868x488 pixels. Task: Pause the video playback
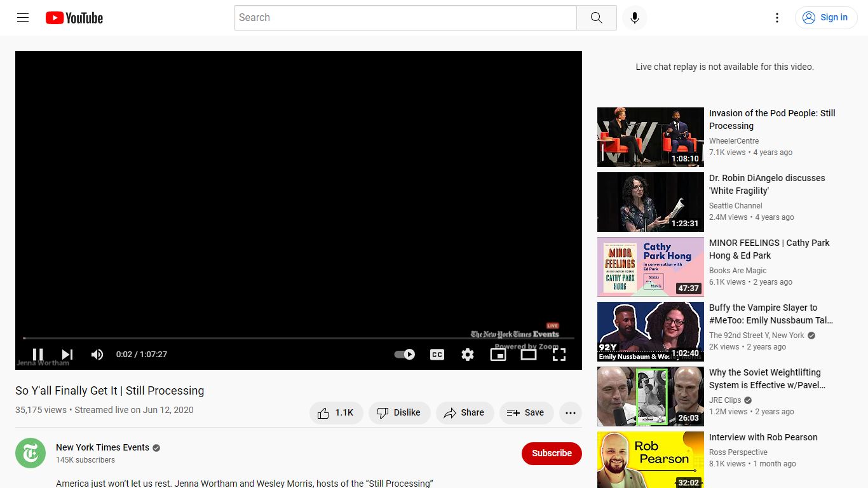pos(38,355)
